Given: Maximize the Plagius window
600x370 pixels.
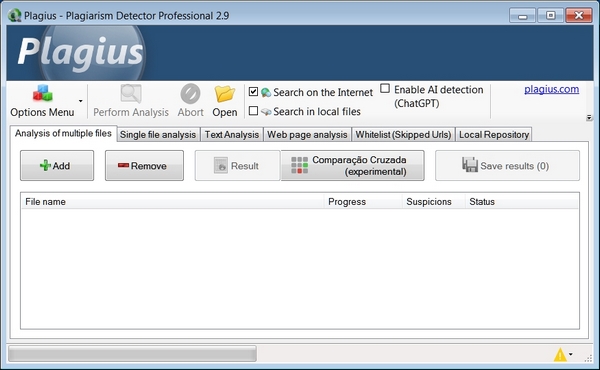Looking at the screenshot, I should pyautogui.click(x=550, y=16).
